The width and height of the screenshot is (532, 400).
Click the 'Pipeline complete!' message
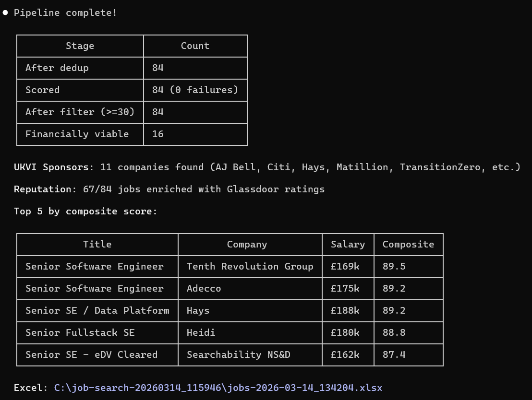coord(65,13)
